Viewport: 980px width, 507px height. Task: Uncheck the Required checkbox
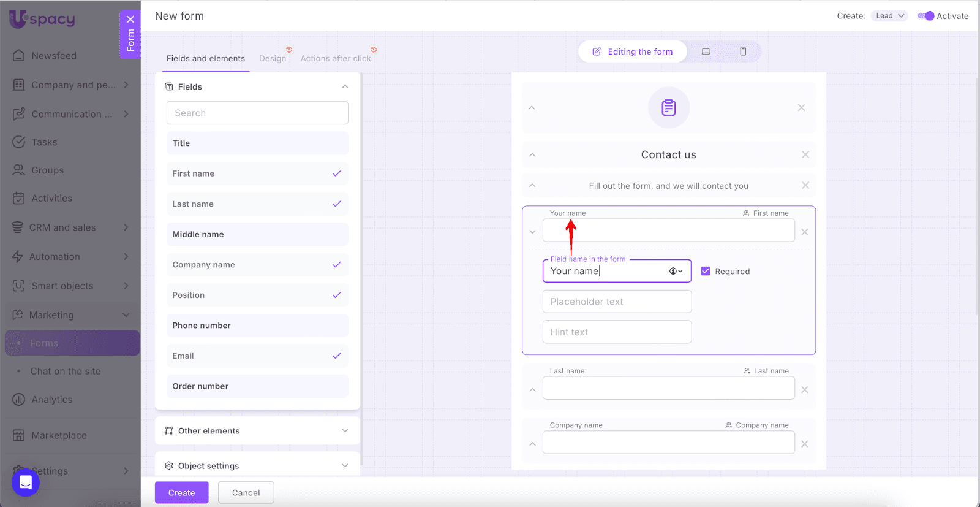706,271
